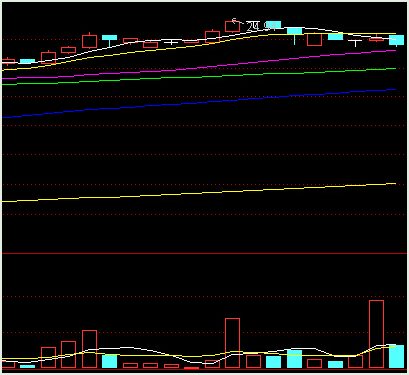Select the lower yellow long-term average line
The width and height of the screenshot is (409, 375).
(x=199, y=193)
